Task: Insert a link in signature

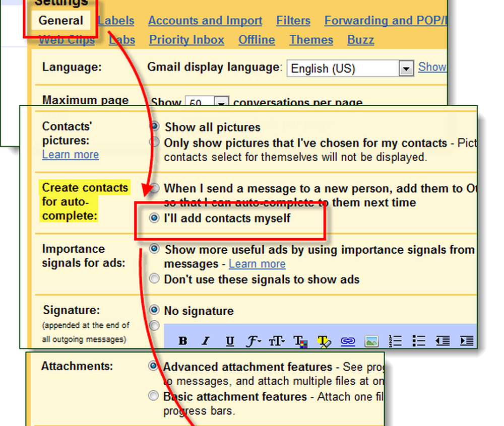Action: point(348,341)
